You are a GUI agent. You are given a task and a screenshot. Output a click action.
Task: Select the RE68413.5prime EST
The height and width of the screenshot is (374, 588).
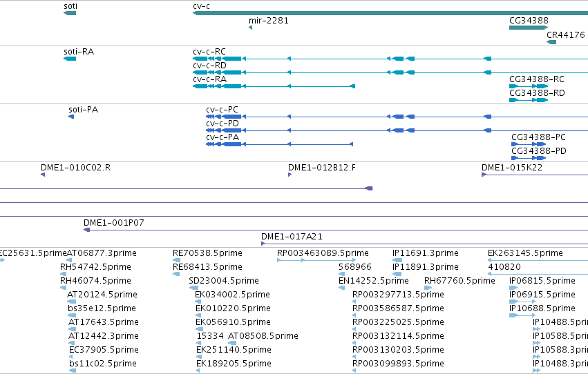tap(176, 274)
